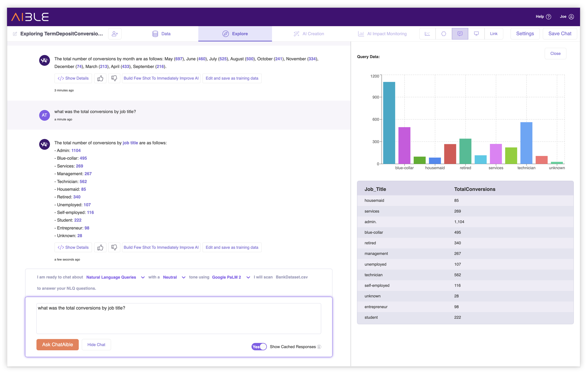
Task: Click the edit pencil icon on project title
Action: click(x=14, y=34)
